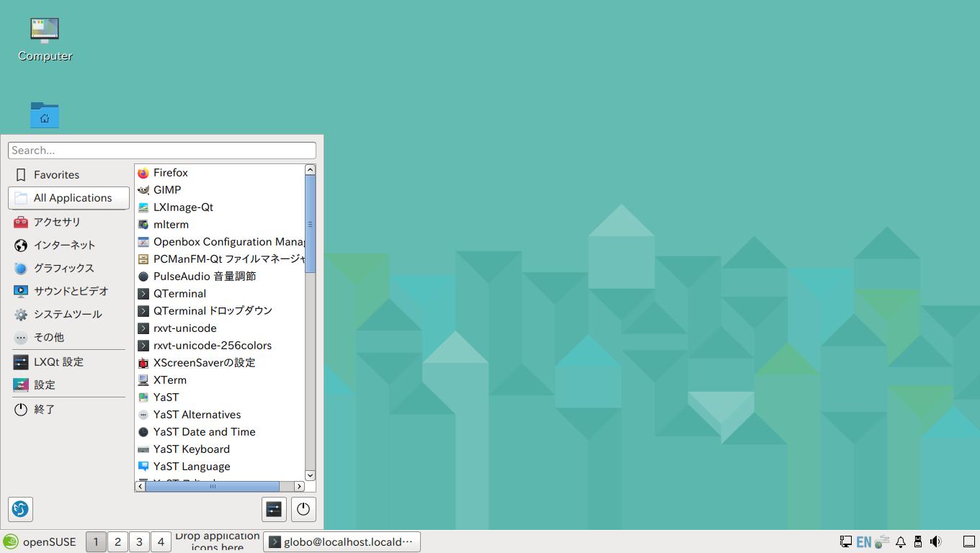Select the Favorites menu category

pos(56,175)
